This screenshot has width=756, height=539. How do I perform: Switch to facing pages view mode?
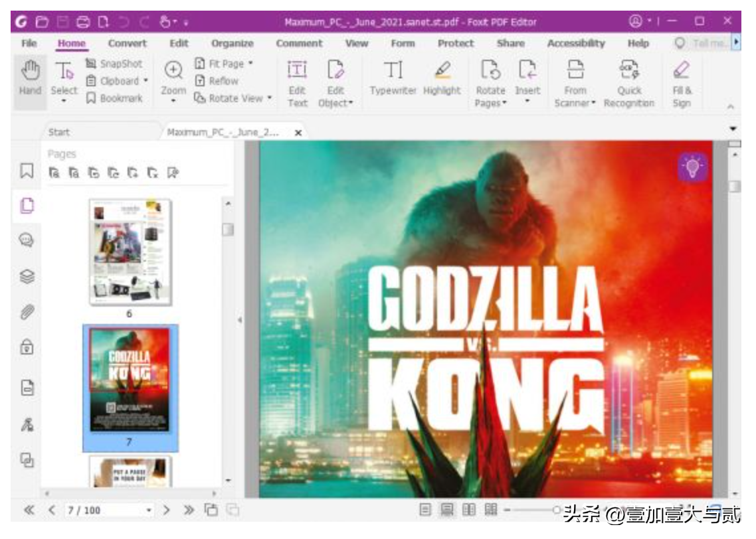tap(468, 510)
